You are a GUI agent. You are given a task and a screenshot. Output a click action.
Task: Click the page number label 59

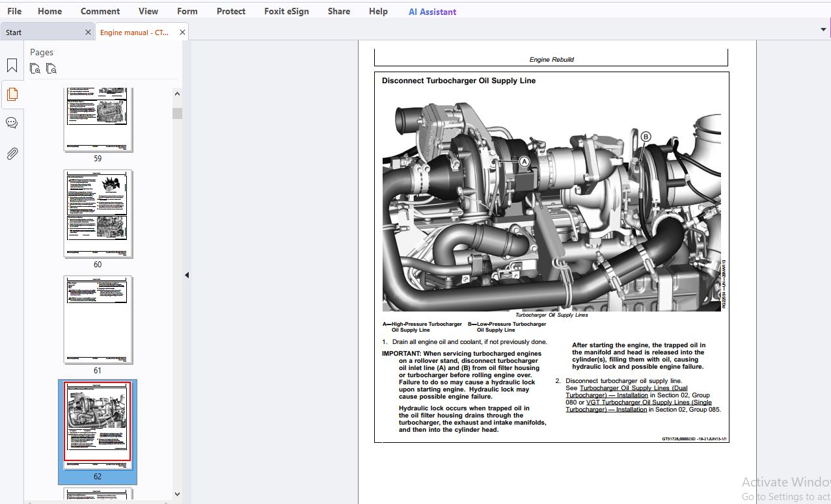click(x=98, y=159)
